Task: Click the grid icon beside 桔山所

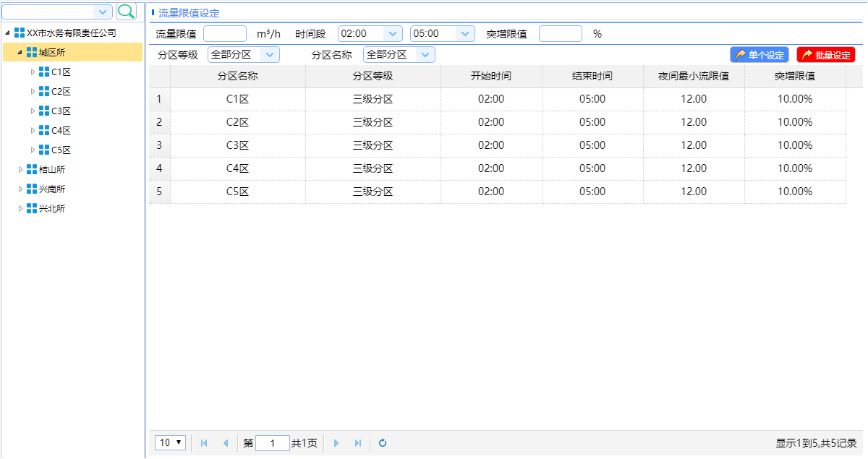Action: (32, 169)
